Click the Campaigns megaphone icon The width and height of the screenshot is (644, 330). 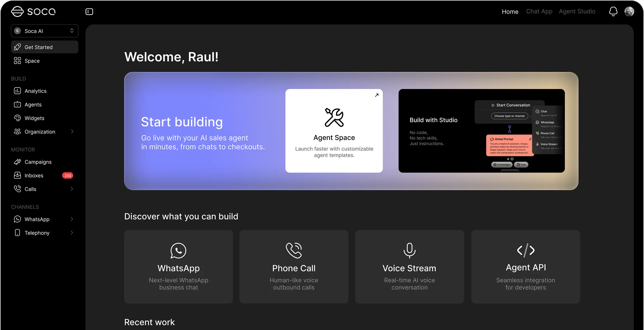click(17, 162)
